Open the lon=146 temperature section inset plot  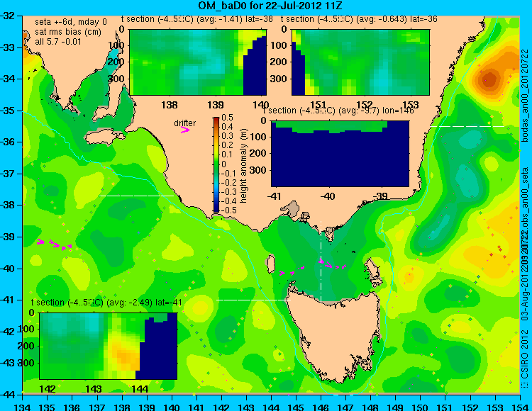(x=340, y=154)
